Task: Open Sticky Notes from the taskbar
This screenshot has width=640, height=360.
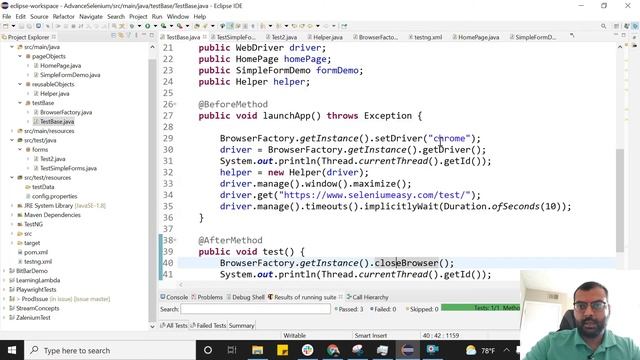Action: click(282, 350)
